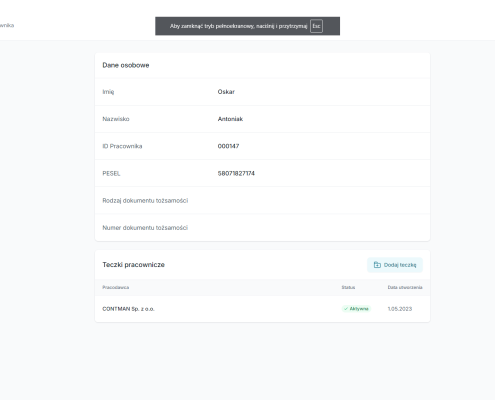The height and width of the screenshot is (400, 495).
Task: Click the Esc key indicator in fullscreen banner
Action: click(316, 26)
